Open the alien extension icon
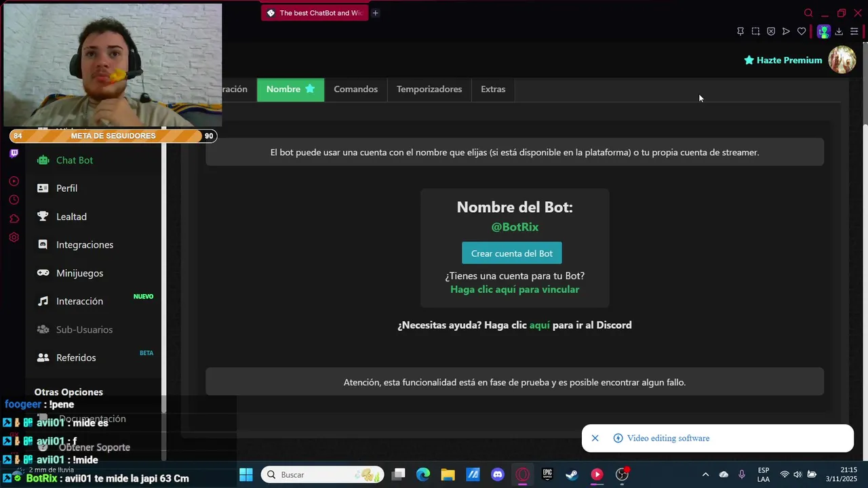The width and height of the screenshot is (868, 488). click(x=823, y=31)
